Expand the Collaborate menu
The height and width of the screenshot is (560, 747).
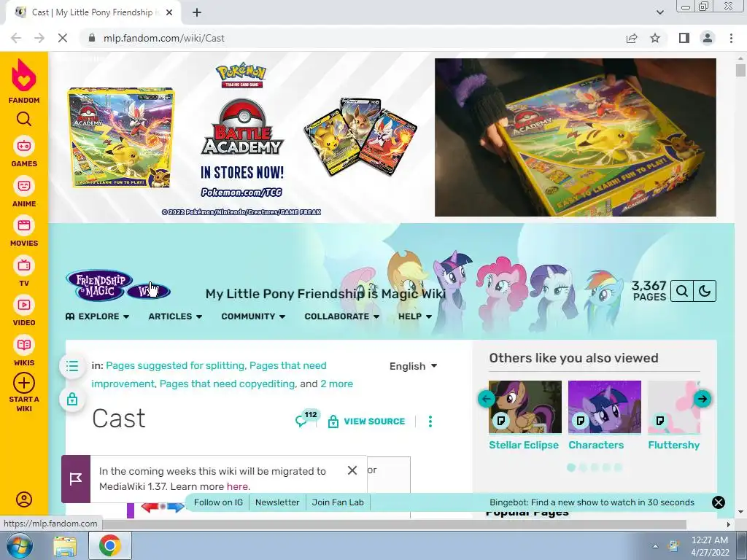pyautogui.click(x=342, y=316)
